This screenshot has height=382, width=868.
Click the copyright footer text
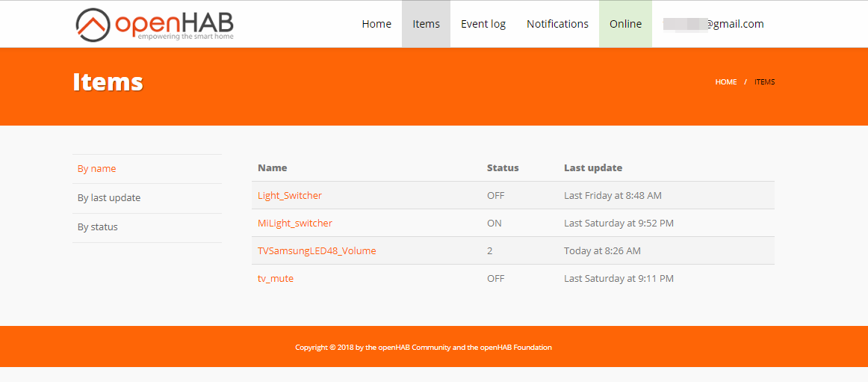(424, 348)
